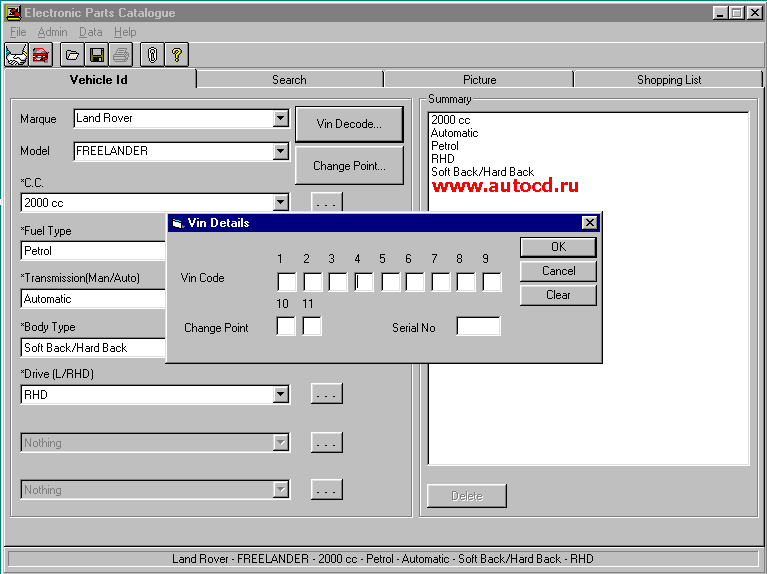Click the paperclip attachment toolbar icon
The height and width of the screenshot is (574, 767).
pos(153,55)
